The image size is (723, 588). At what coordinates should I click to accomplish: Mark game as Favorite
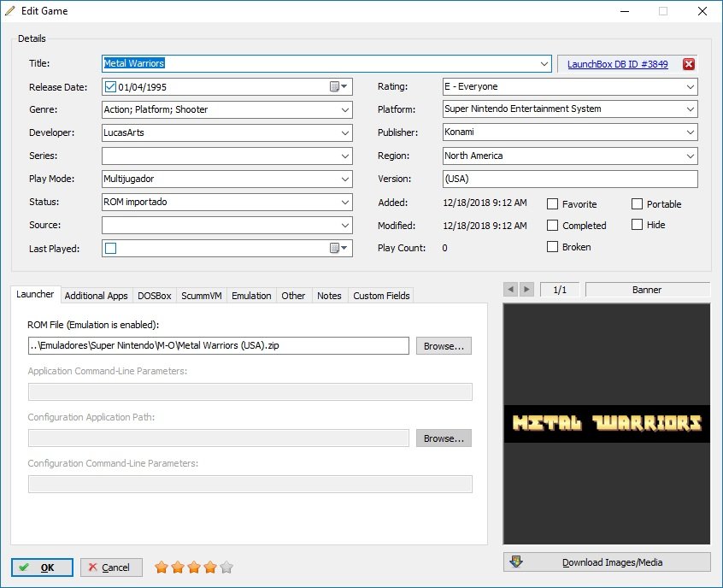tap(552, 204)
